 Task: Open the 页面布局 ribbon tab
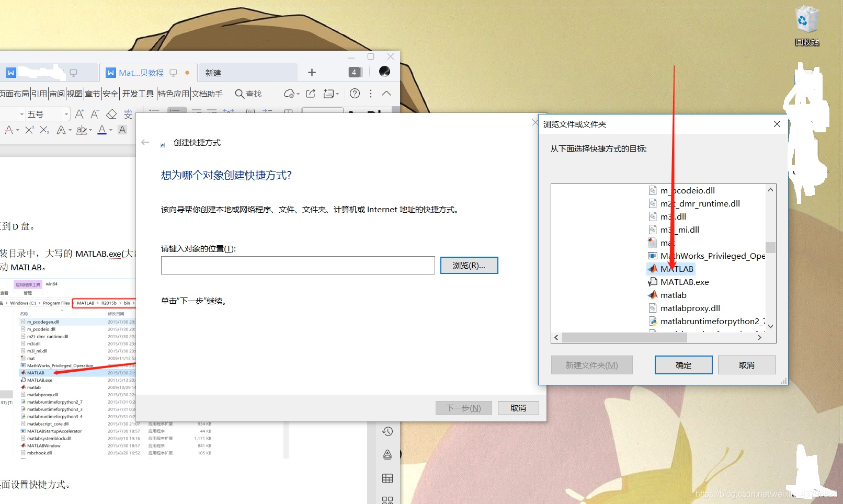tap(15, 94)
